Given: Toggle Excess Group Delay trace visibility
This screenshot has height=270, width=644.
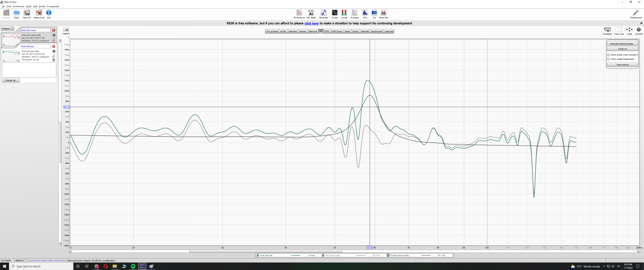Looking at the screenshot, I should tap(388, 255).
